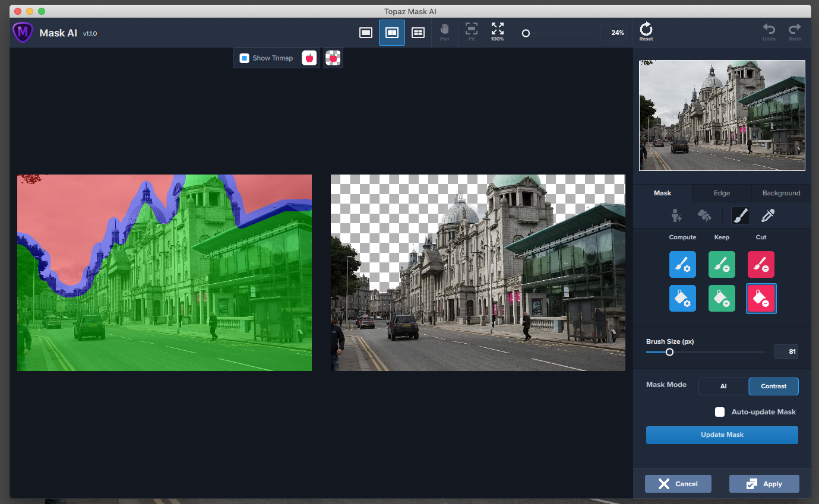Image resolution: width=819 pixels, height=504 pixels.
Task: Switch to the single image view layout
Action: pyautogui.click(x=366, y=33)
